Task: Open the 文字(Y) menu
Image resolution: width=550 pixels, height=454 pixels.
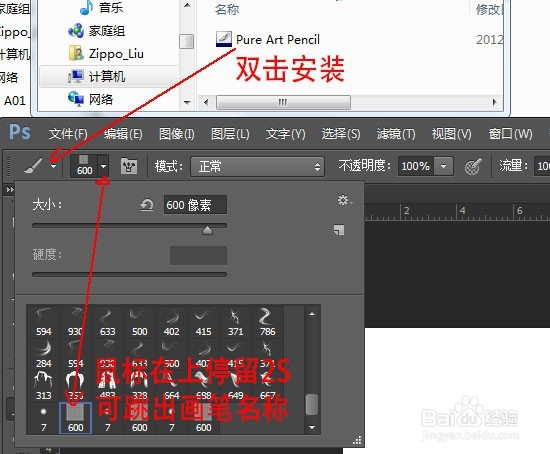Action: 285,134
